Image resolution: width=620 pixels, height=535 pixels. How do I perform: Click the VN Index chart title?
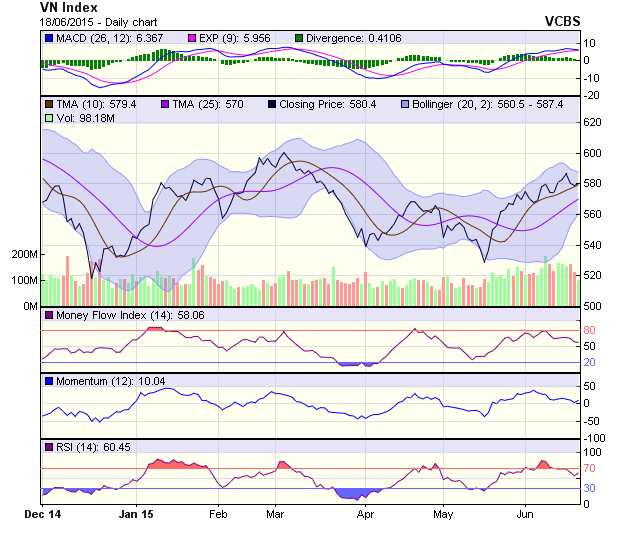(x=69, y=8)
